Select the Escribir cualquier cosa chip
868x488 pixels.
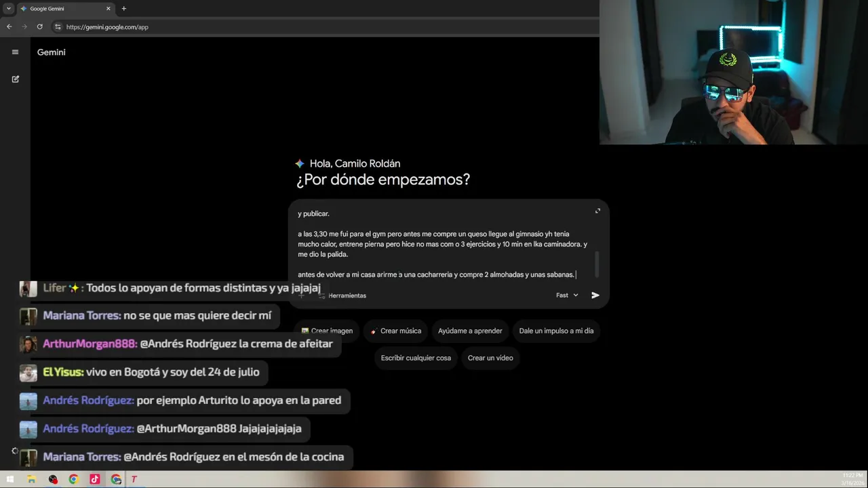[x=416, y=358]
